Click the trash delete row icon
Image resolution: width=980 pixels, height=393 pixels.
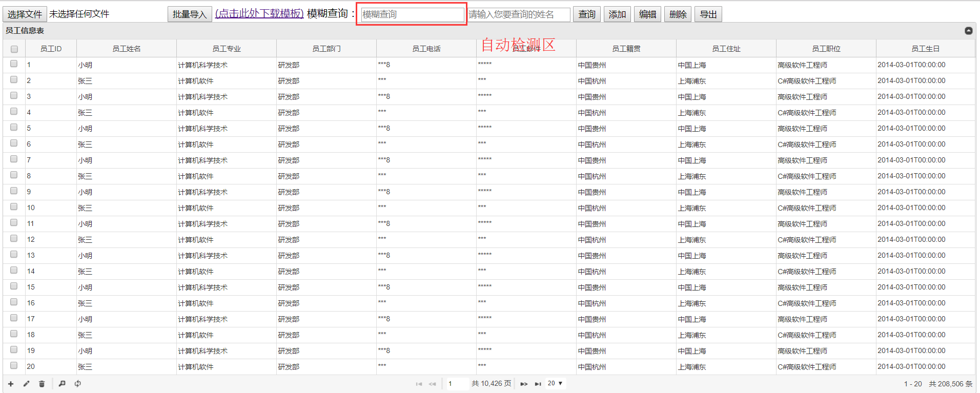(42, 383)
